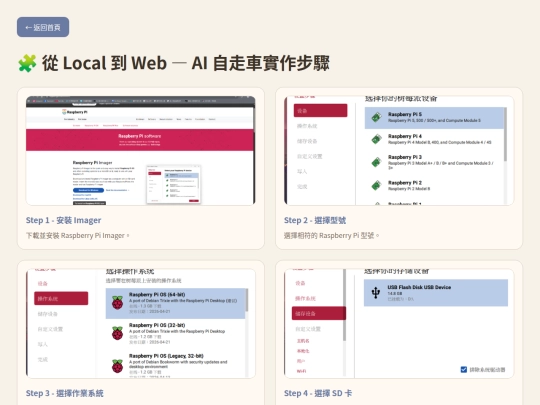Image resolution: width=540 pixels, height=405 pixels.
Task: Click the 操作系统 sidebar item in the Step 4 screenshot
Action: (305, 298)
